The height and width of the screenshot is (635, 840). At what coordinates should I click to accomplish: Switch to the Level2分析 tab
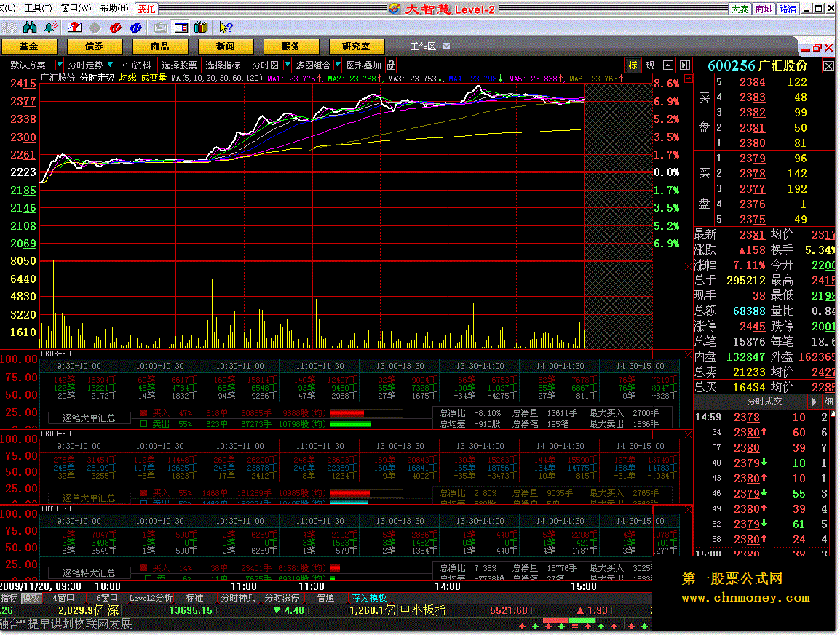[151, 598]
